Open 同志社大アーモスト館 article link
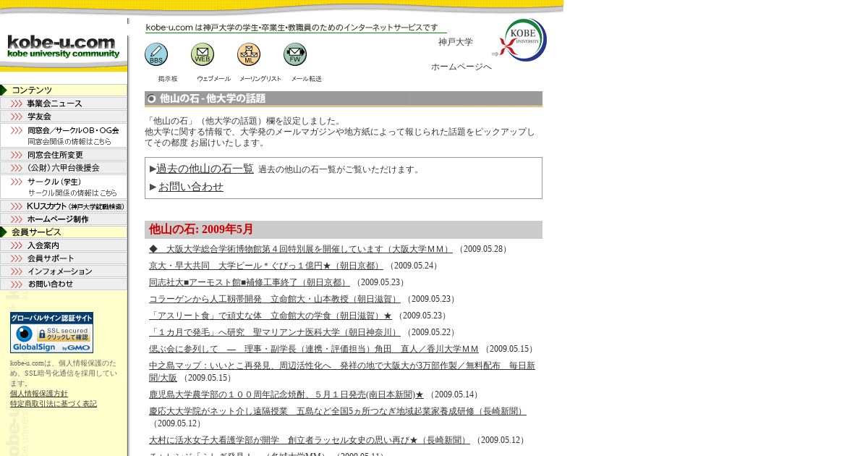 (250, 282)
